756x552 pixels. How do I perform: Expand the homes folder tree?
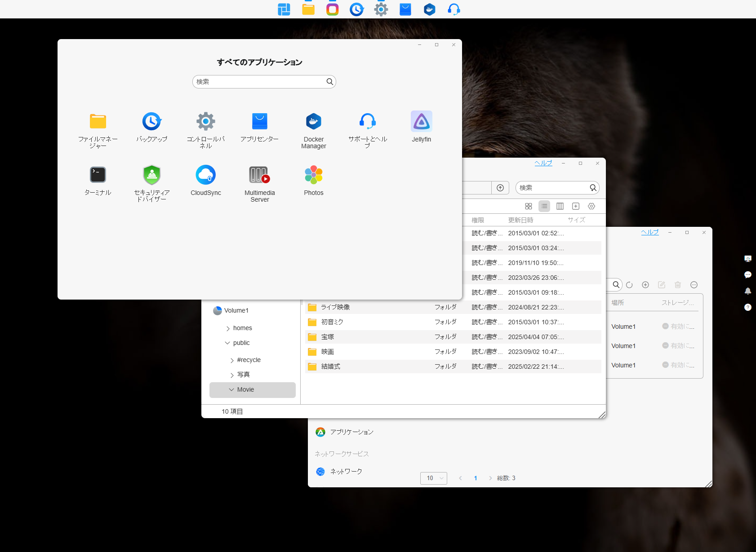(228, 328)
